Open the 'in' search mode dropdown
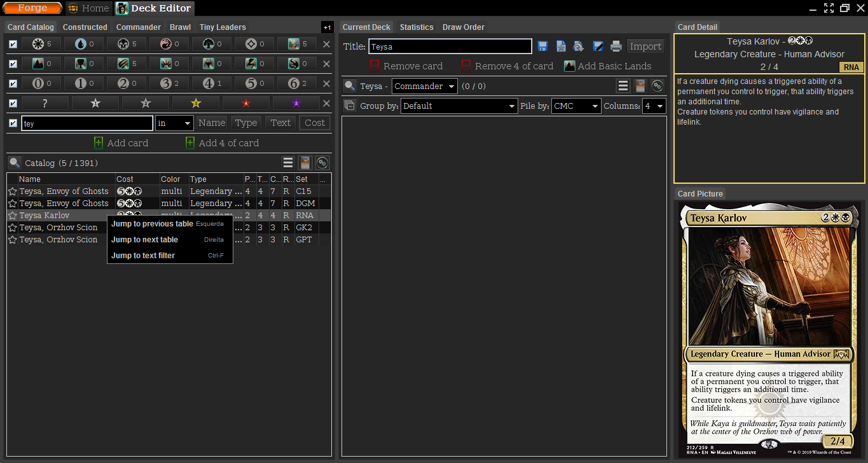The height and width of the screenshot is (463, 868). (x=174, y=123)
